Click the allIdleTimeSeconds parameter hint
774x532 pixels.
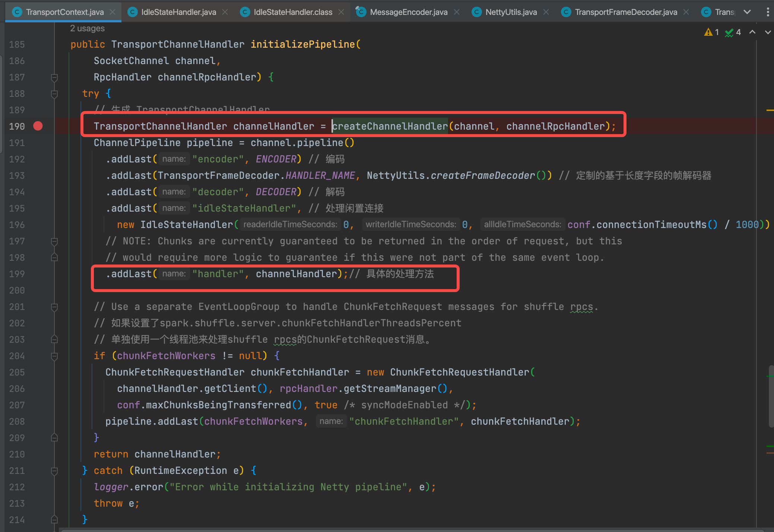click(x=522, y=224)
